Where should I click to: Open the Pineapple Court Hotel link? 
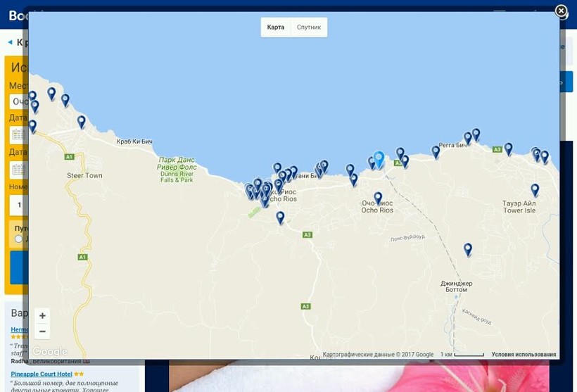pyautogui.click(x=42, y=374)
